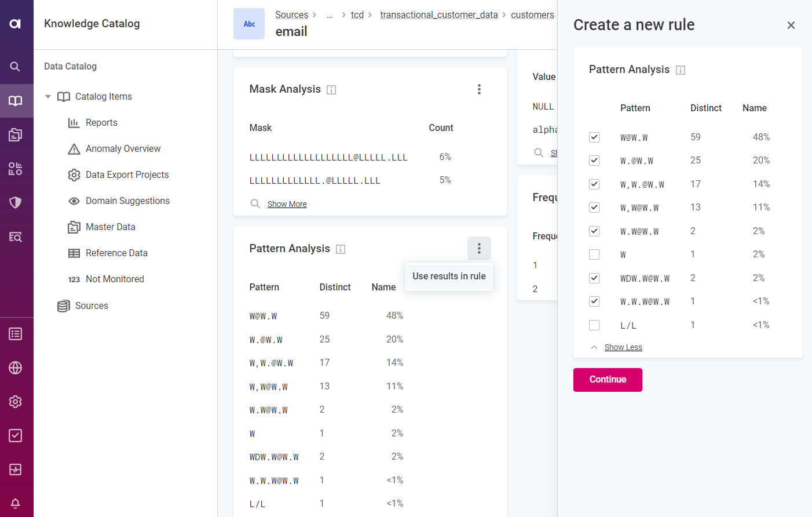Enable the single W pattern checkbox

tap(594, 254)
